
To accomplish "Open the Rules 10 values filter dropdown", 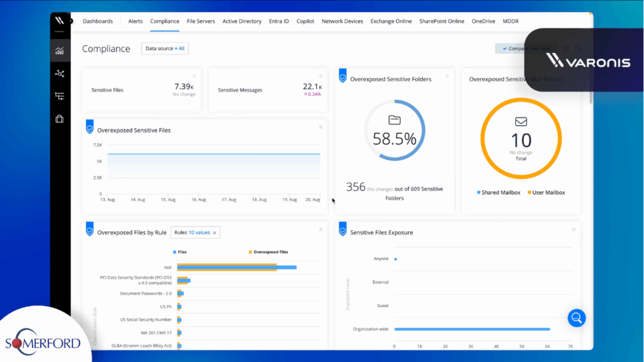I will 192,233.
